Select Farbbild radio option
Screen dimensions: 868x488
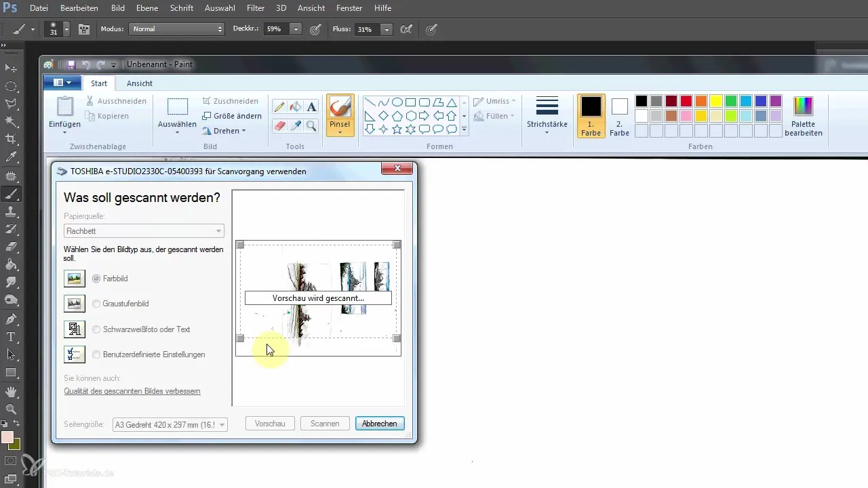coord(96,279)
